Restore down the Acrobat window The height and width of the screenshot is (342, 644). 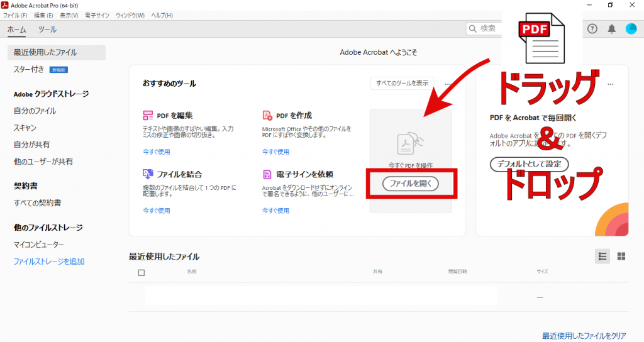tap(610, 5)
